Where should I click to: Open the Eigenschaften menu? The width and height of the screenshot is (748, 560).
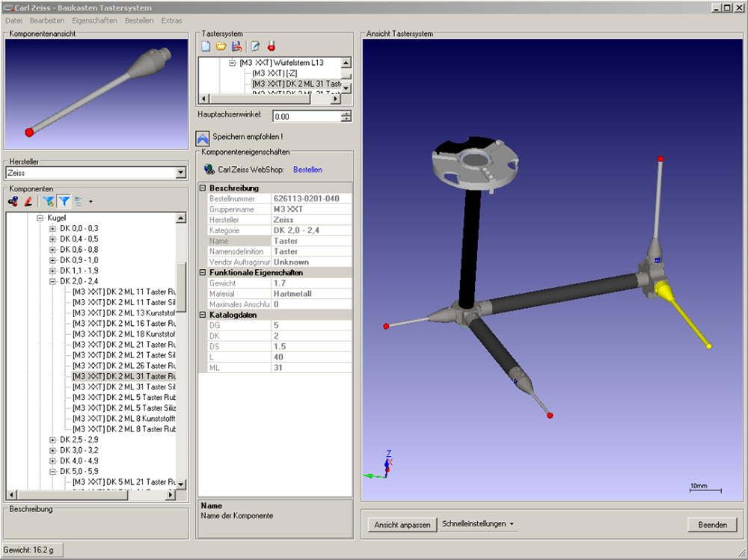tap(94, 20)
